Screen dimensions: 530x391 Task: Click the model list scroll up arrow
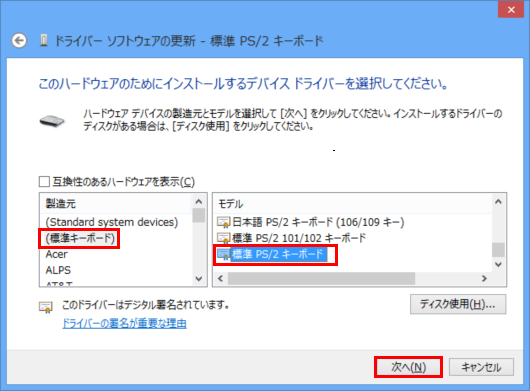[498, 202]
